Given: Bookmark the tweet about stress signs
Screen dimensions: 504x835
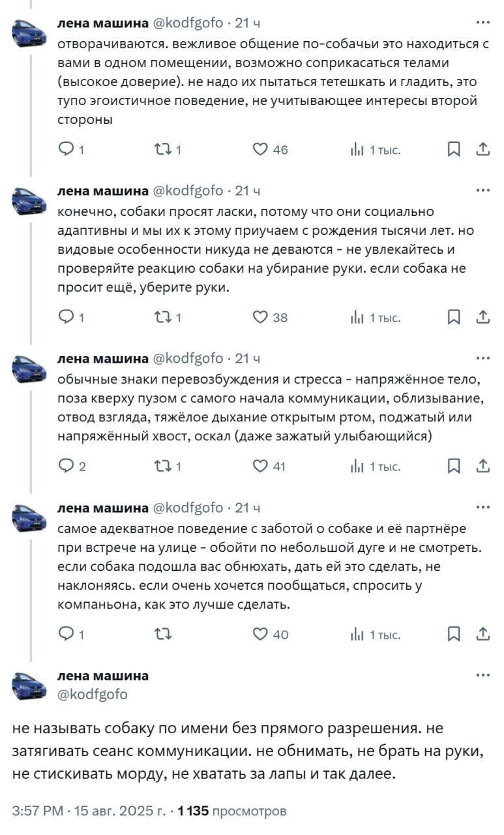Looking at the screenshot, I should click(454, 466).
